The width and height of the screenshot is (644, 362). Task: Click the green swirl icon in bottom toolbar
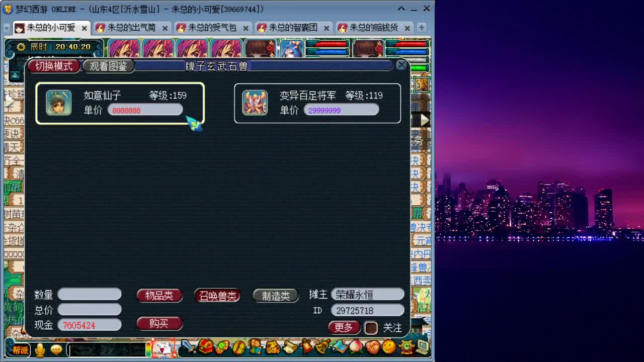click(406, 346)
